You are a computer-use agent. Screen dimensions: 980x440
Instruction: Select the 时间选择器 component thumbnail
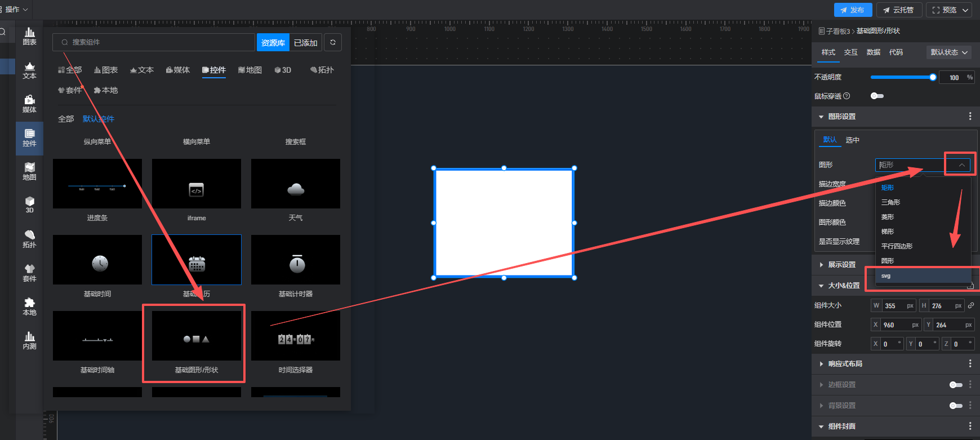point(296,336)
